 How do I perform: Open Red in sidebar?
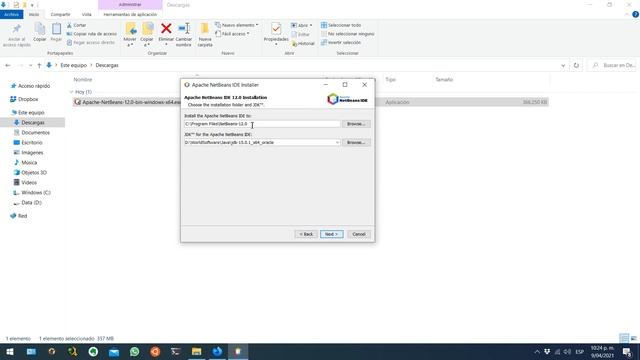19,216
